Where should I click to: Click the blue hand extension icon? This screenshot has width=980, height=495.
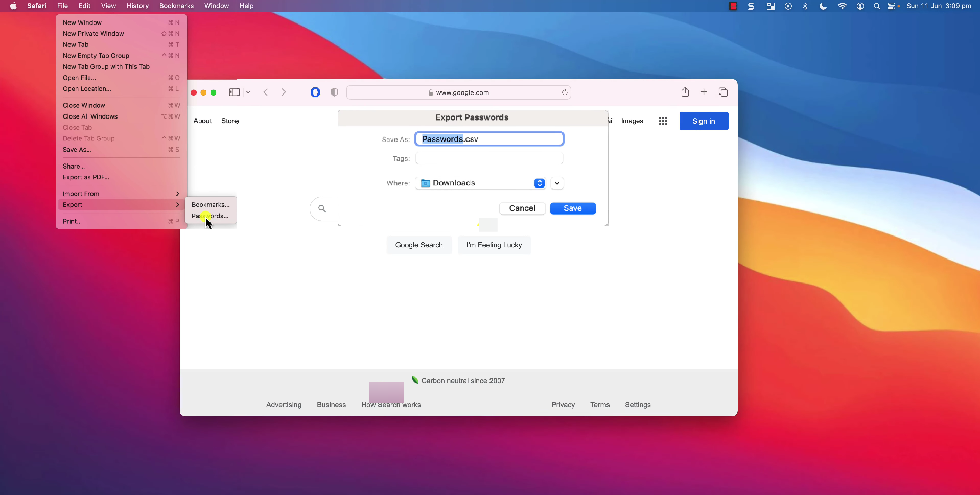tap(315, 92)
